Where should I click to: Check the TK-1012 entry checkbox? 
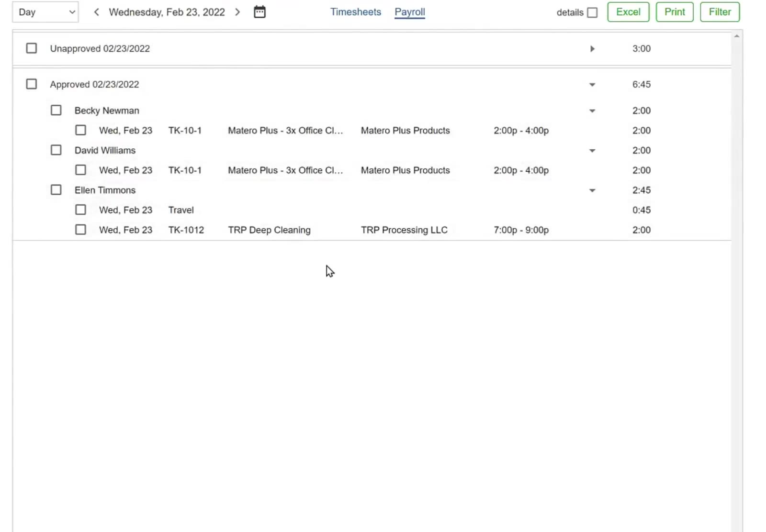click(80, 230)
